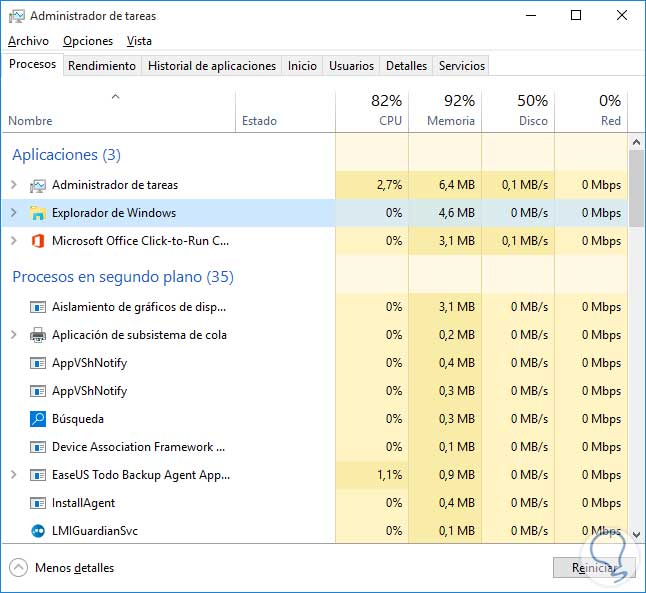Open the Opciones menu
This screenshot has height=593, width=646.
[88, 41]
